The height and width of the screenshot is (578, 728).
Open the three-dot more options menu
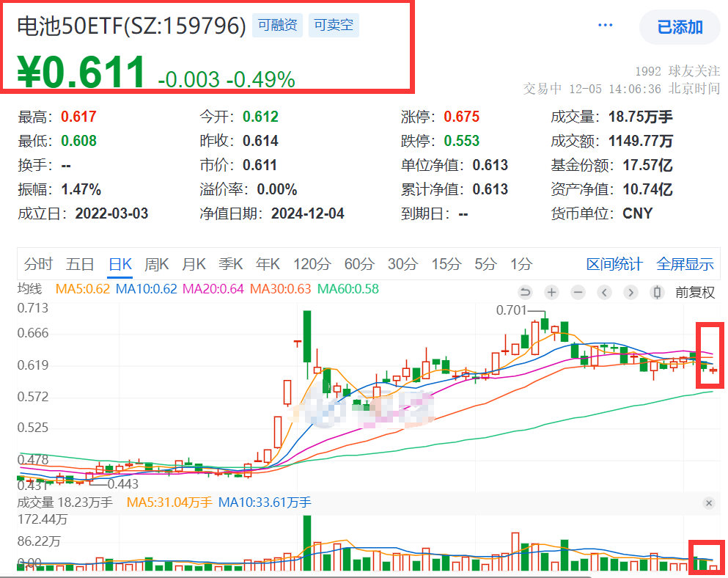pyautogui.click(x=606, y=24)
